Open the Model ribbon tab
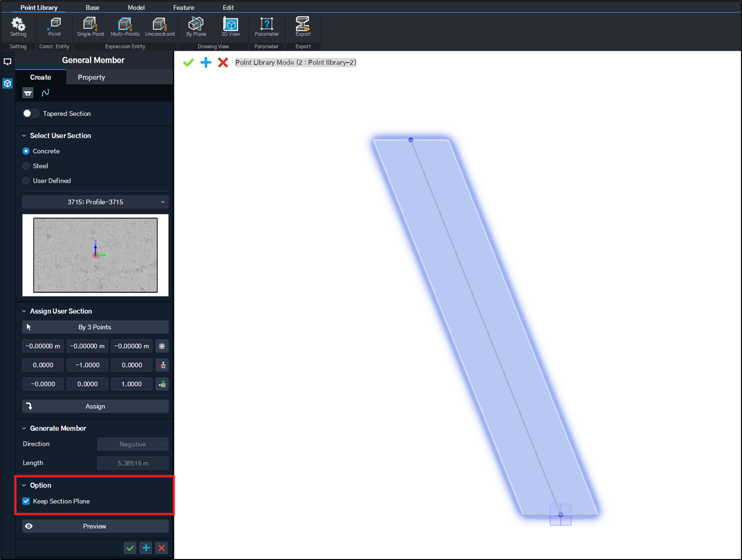 [x=136, y=7]
